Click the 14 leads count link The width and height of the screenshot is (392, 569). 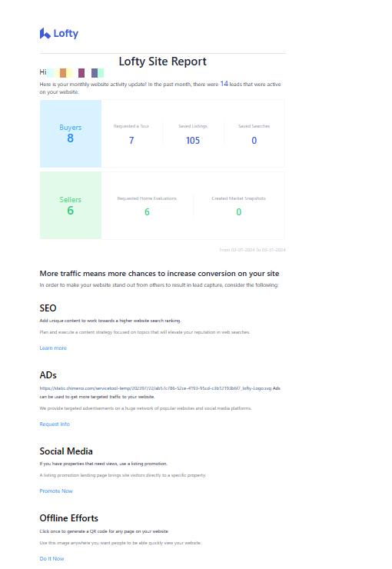point(224,84)
